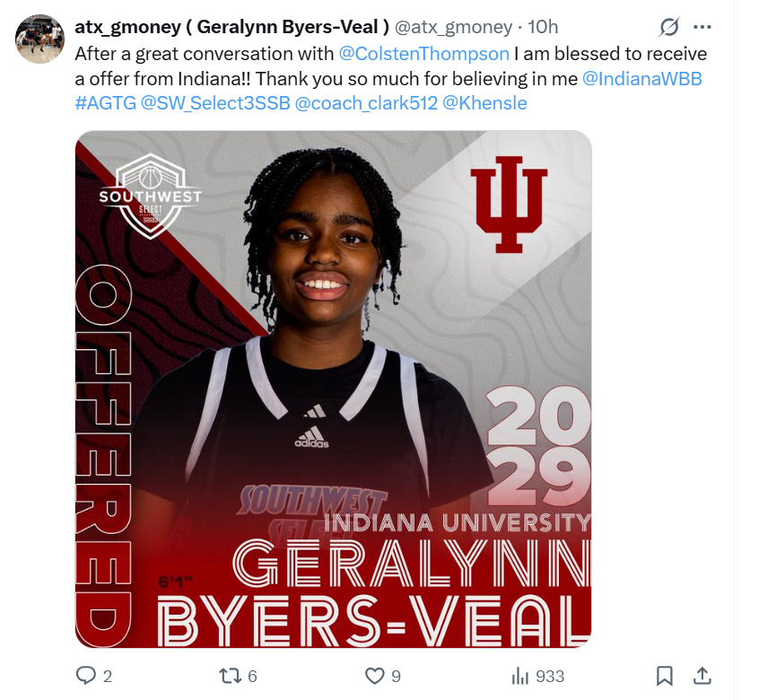The image size is (759, 700).
Task: Open atx_gmoney display name
Action: tap(231, 27)
